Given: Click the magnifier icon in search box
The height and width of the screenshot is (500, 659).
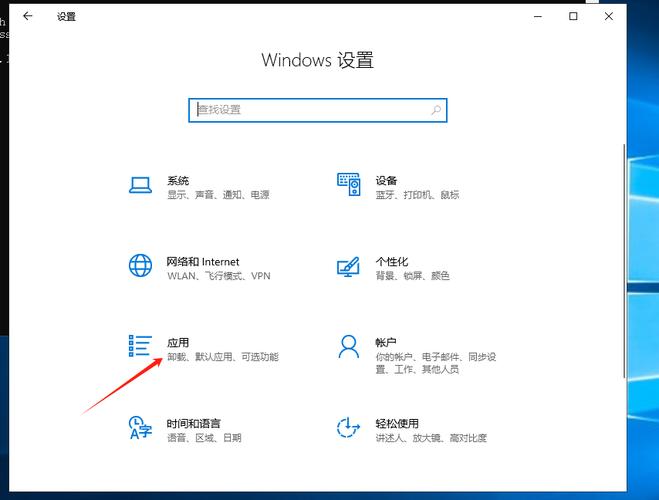Looking at the screenshot, I should pos(436,110).
